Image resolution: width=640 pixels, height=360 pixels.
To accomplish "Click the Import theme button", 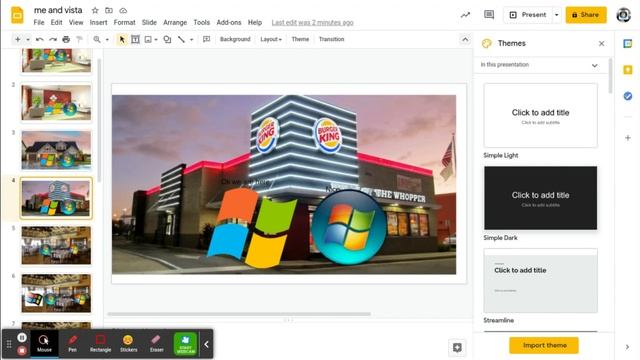I will tap(544, 345).
